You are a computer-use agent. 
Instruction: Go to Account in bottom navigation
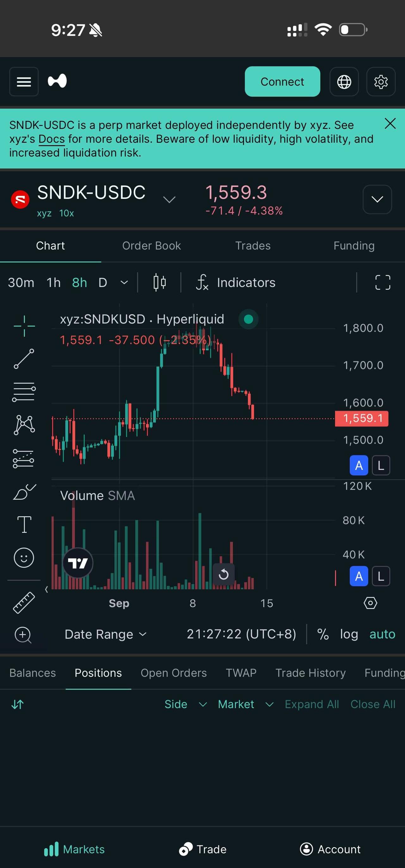(x=330, y=849)
